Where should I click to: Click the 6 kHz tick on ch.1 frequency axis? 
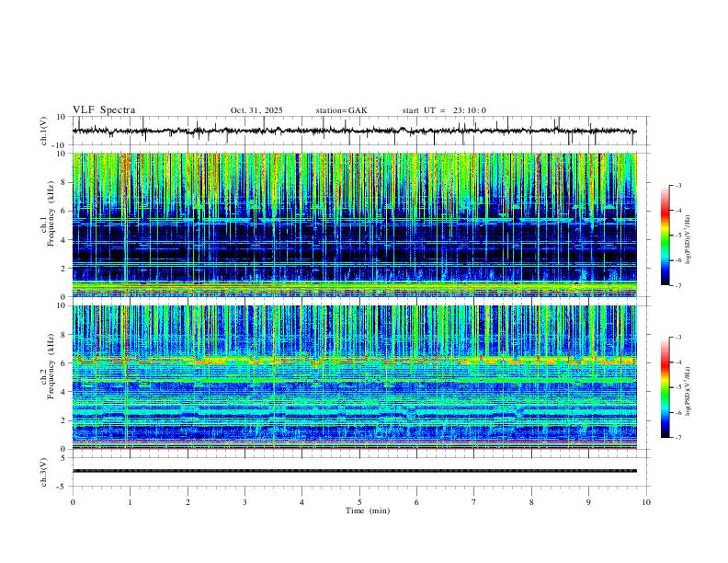pos(63,211)
